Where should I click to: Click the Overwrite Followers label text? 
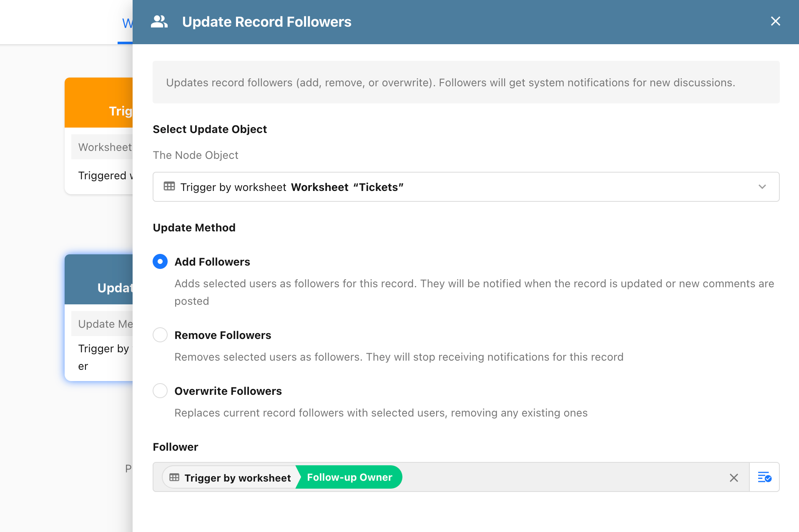(x=228, y=391)
